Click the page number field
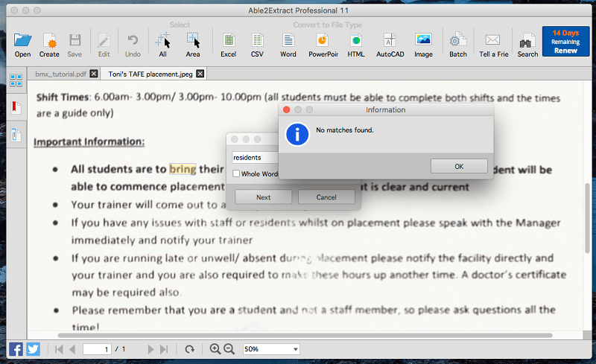Image resolution: width=596 pixels, height=364 pixels. 98,349
